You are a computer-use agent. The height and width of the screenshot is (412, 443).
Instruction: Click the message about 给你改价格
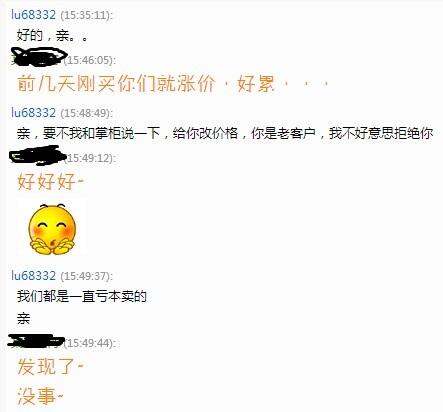(x=225, y=133)
